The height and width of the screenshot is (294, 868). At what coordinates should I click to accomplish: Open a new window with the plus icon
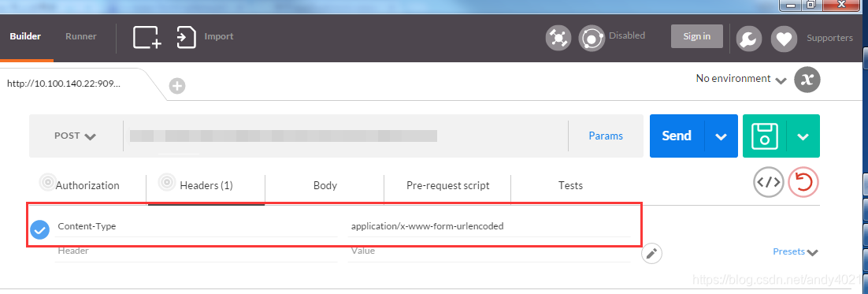click(x=147, y=37)
